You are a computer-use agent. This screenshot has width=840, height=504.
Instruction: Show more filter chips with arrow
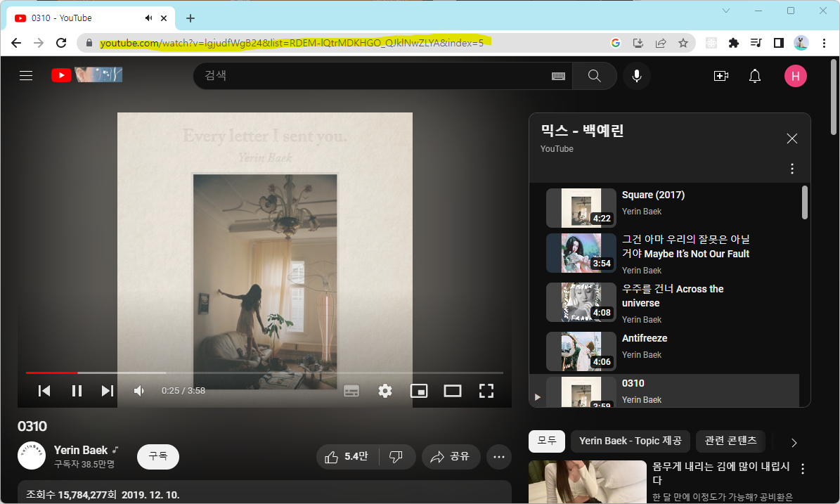tap(794, 442)
